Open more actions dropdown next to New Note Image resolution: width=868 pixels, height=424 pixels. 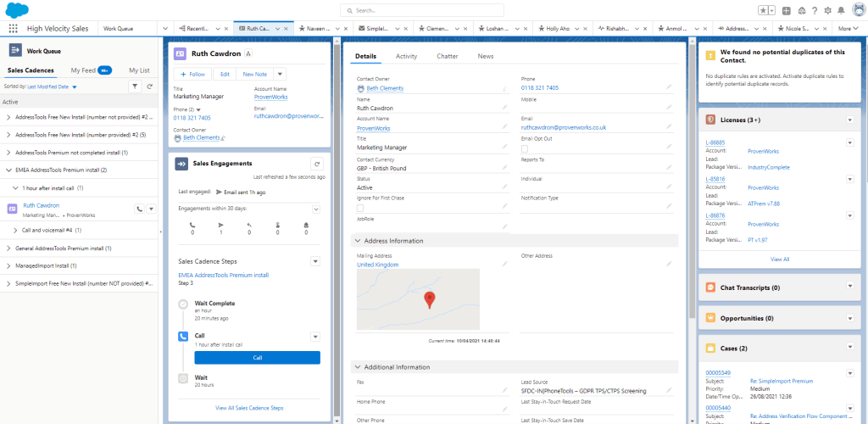click(280, 74)
